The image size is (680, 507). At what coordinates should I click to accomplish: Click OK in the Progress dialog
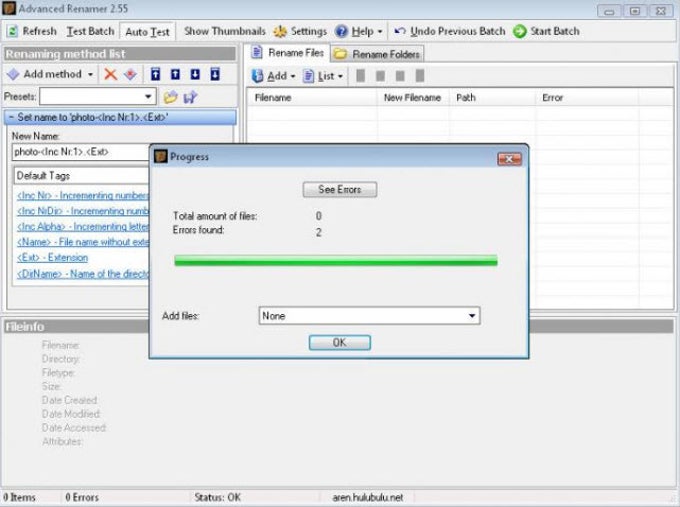tap(340, 343)
